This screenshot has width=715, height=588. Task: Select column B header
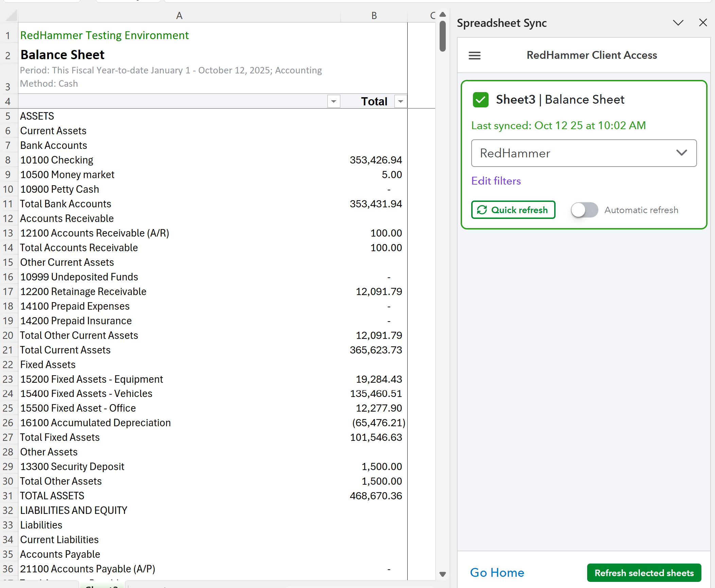pos(374,16)
